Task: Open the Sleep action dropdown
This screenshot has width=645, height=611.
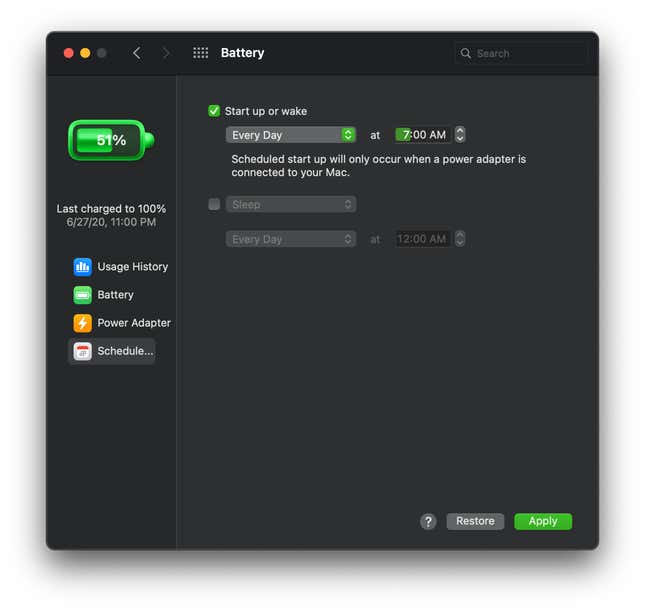Action: coord(291,204)
